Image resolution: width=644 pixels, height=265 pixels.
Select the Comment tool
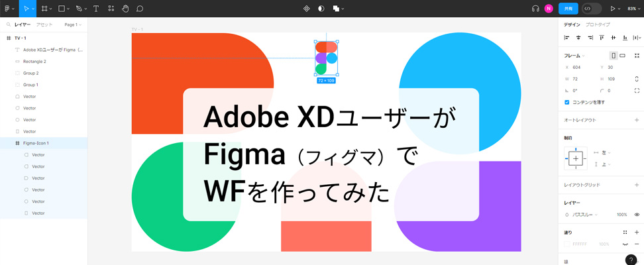tap(140, 8)
